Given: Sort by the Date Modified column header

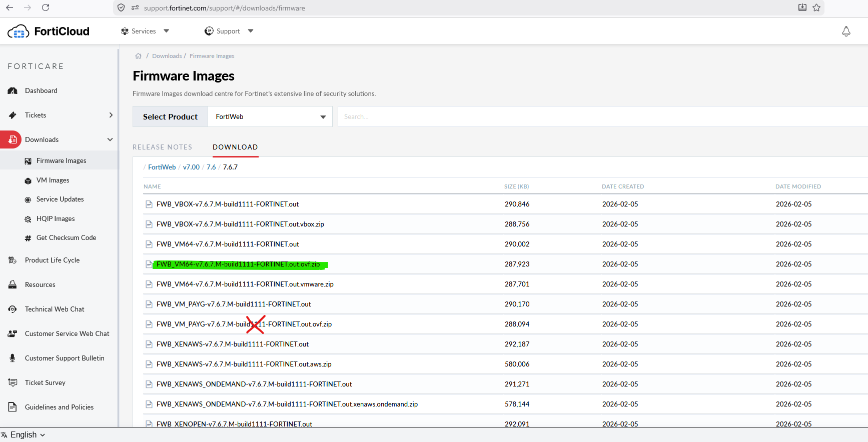Looking at the screenshot, I should pos(798,186).
